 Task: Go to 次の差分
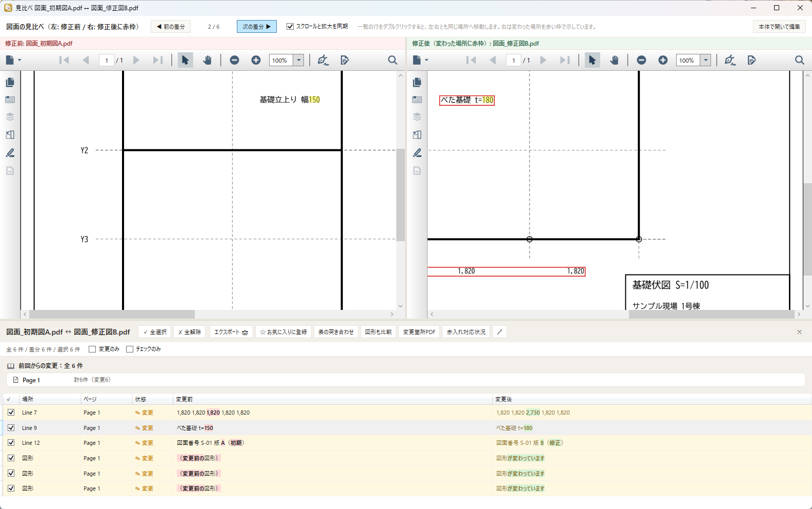257,27
